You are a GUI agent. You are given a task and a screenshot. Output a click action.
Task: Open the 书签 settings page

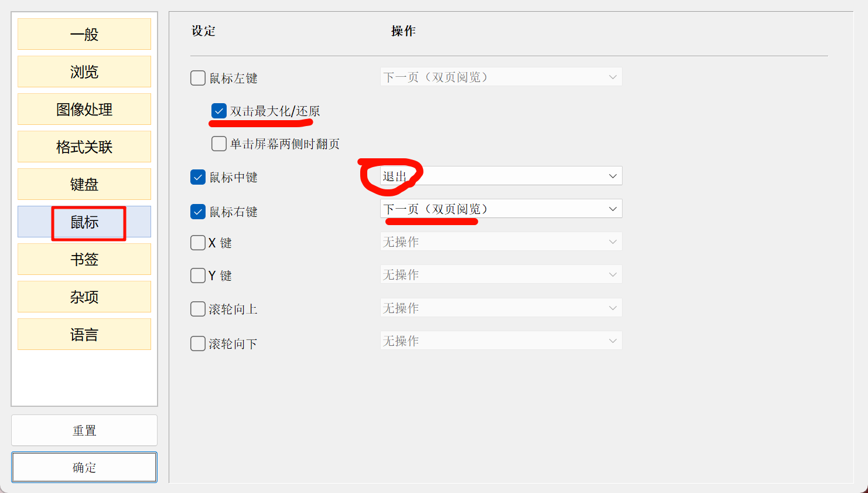[x=84, y=259]
